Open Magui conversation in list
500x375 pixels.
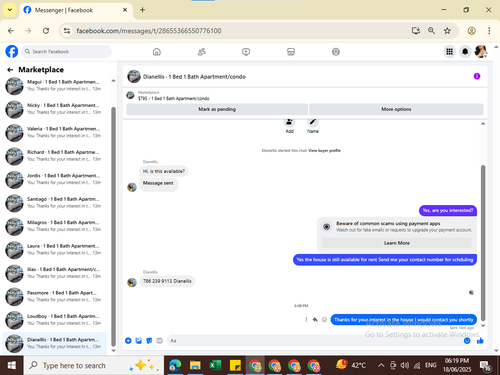[55, 85]
